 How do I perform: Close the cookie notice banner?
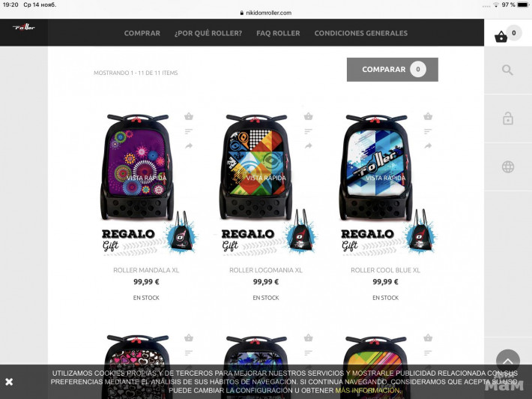click(9, 382)
